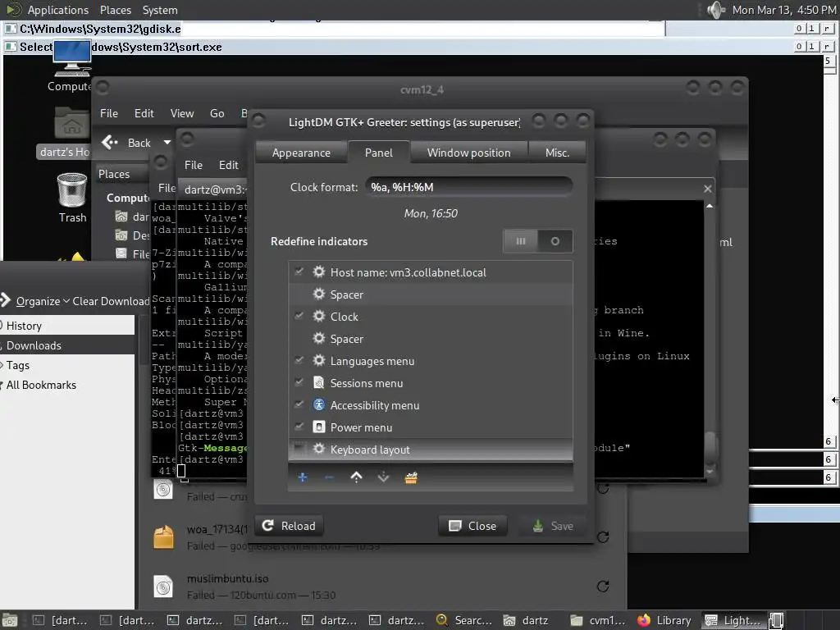
Task: Add a new indicator with the plus icon
Action: point(303,477)
